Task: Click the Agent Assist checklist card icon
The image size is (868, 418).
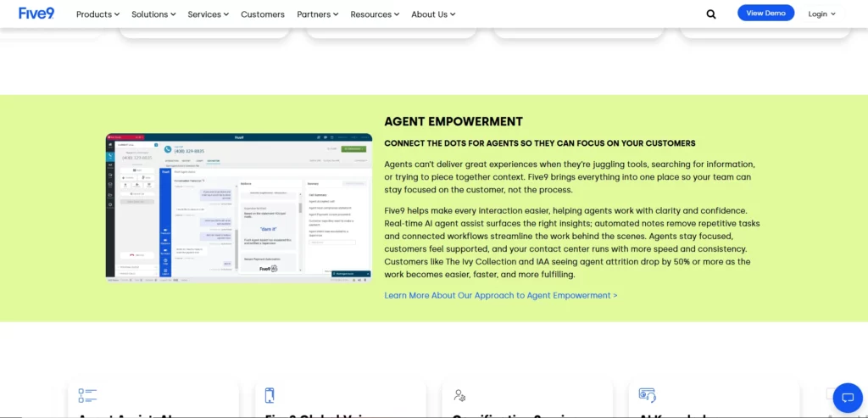Action: click(88, 395)
